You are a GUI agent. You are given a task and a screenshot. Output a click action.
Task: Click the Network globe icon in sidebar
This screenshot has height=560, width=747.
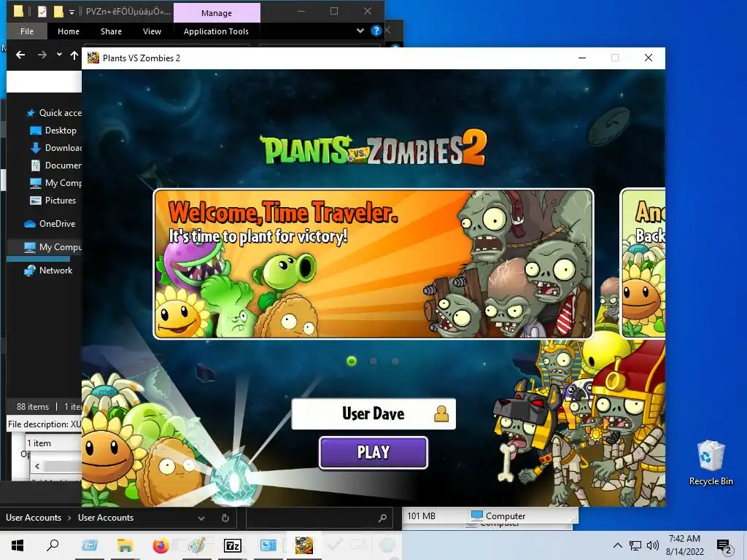pos(30,271)
